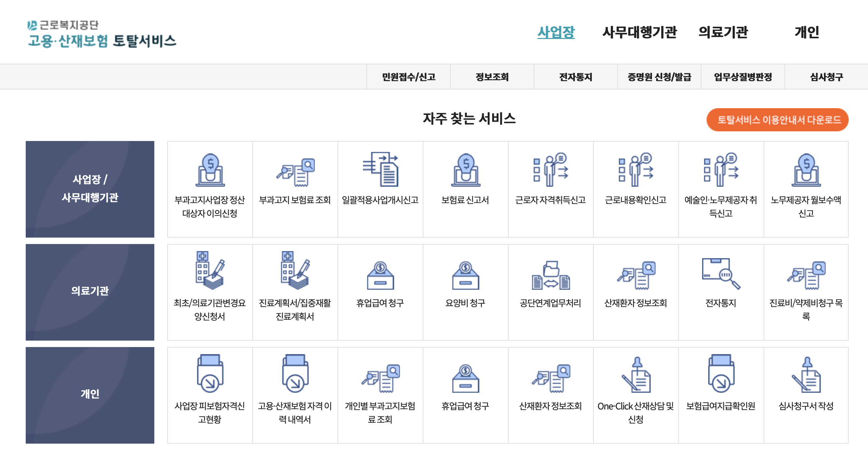
Task: Open the 일괄적용사업개시신고 document icon
Action: [x=380, y=169]
